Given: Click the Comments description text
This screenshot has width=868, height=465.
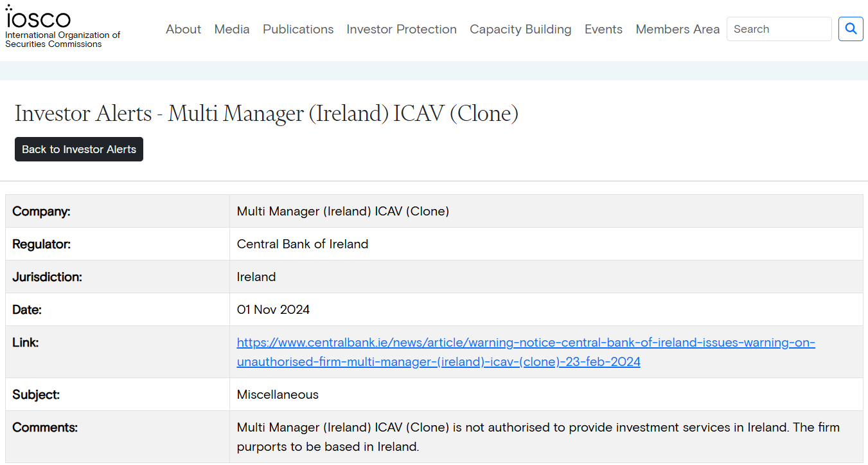Looking at the screenshot, I should [x=538, y=437].
